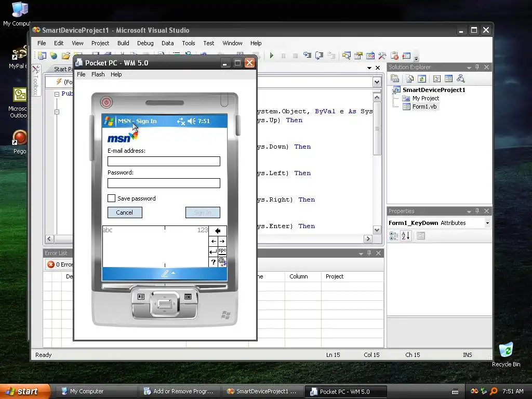Open the Help menu in Pocket PC emulator
Image resolution: width=532 pixels, height=399 pixels.
(x=116, y=74)
